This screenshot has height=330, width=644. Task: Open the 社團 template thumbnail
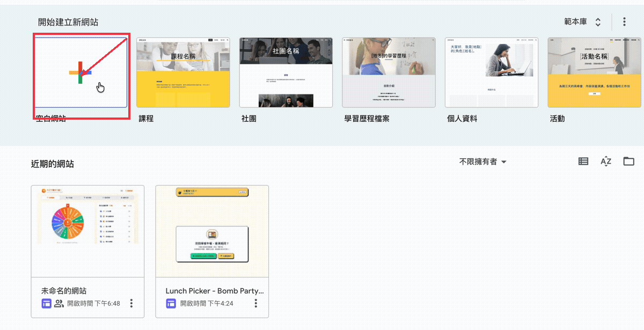(x=286, y=72)
